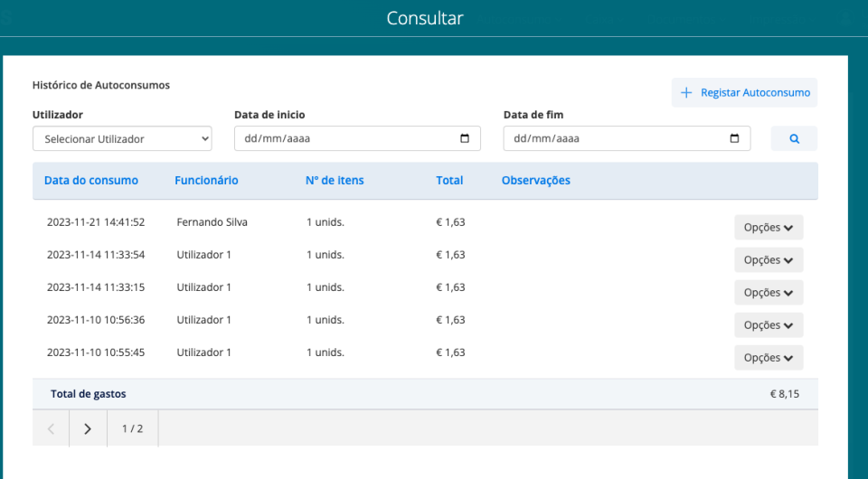Viewport: 868px width, 479px height.
Task: Click the Registar Autoconsumo button
Action: tap(744, 92)
